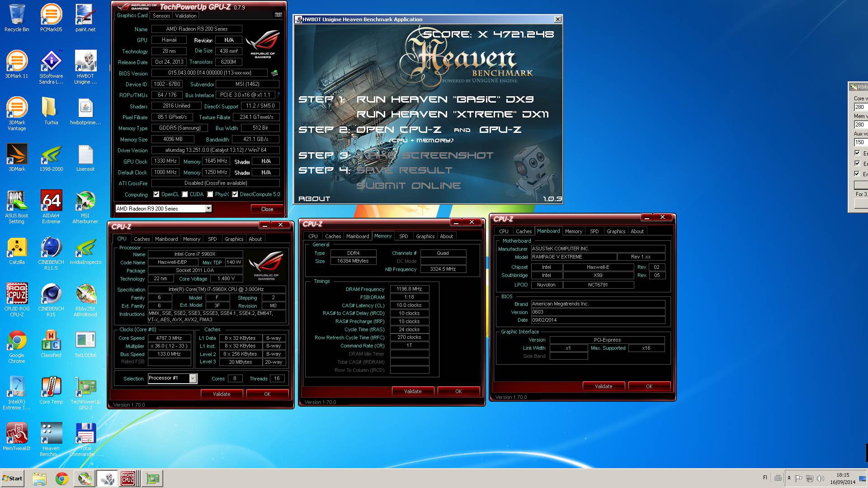Open the 1398-2000 NVIDIA shortcut
The height and width of the screenshot is (488, 868).
tap(51, 157)
